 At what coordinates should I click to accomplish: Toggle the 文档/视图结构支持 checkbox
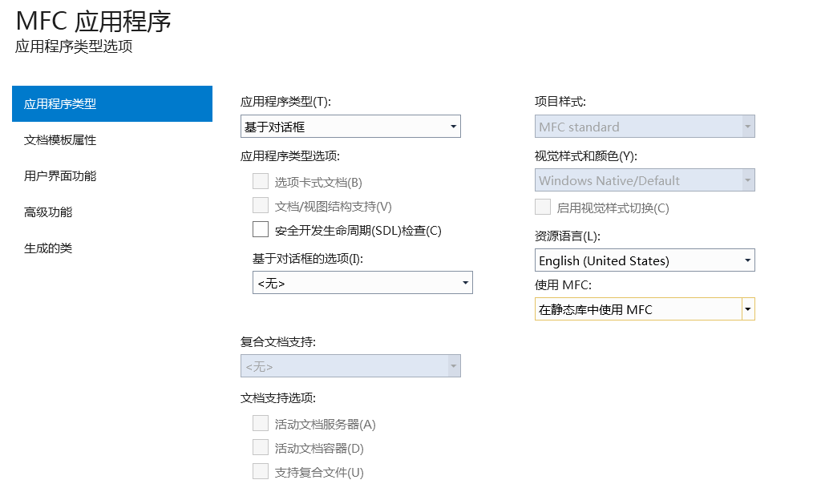pos(260,205)
